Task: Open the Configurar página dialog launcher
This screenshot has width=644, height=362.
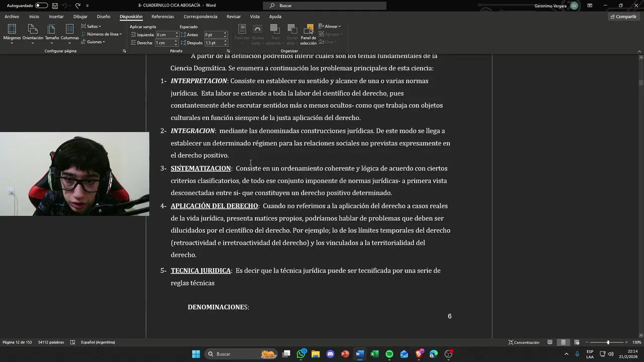Action: click(x=124, y=51)
